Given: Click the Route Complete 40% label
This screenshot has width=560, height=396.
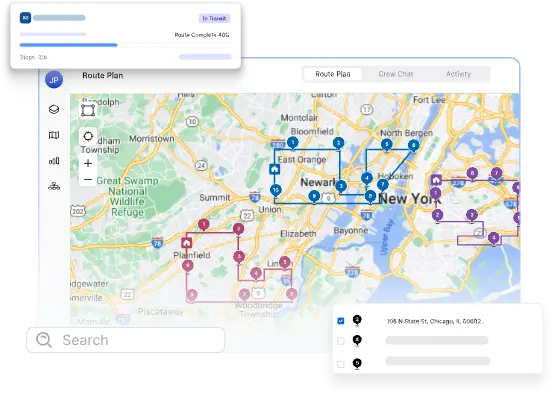Looking at the screenshot, I should click(x=202, y=35).
